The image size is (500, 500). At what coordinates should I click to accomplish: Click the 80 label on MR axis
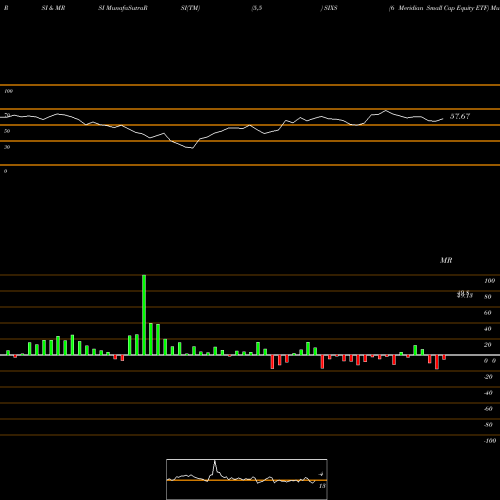pyautogui.click(x=488, y=297)
